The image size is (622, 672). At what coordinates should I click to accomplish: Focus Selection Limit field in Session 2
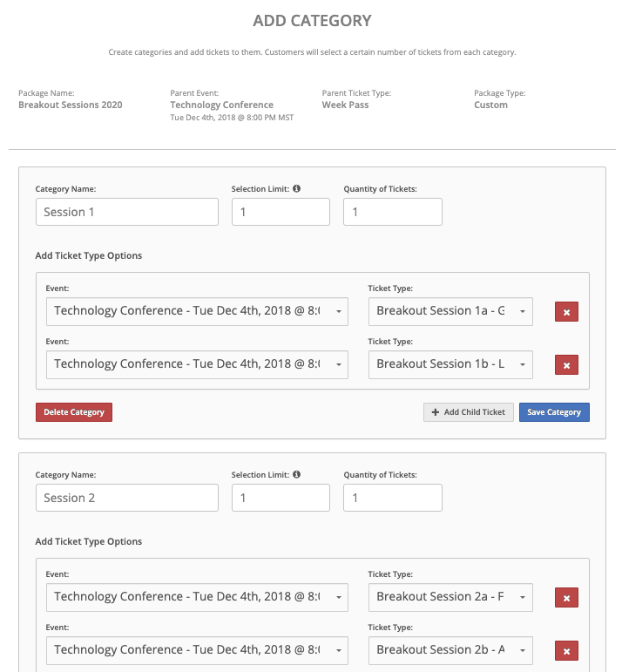(281, 498)
